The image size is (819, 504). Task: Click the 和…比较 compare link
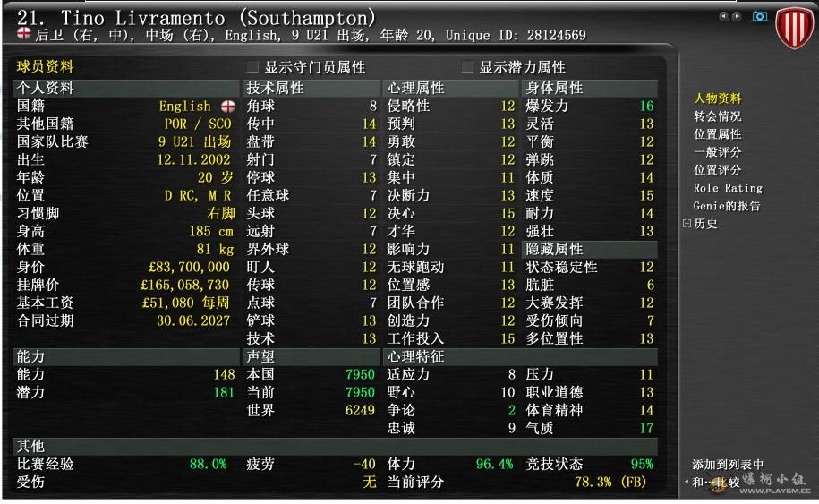[x=717, y=482]
